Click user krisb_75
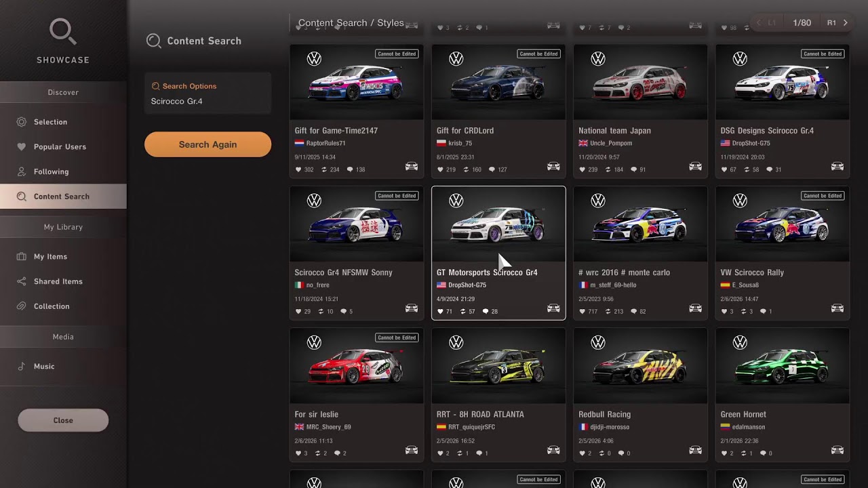The width and height of the screenshot is (868, 488). click(460, 143)
